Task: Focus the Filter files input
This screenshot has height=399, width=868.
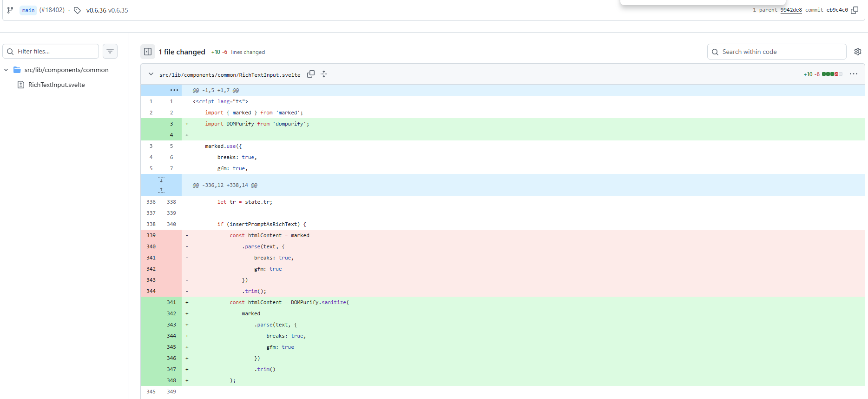Action: coord(51,51)
